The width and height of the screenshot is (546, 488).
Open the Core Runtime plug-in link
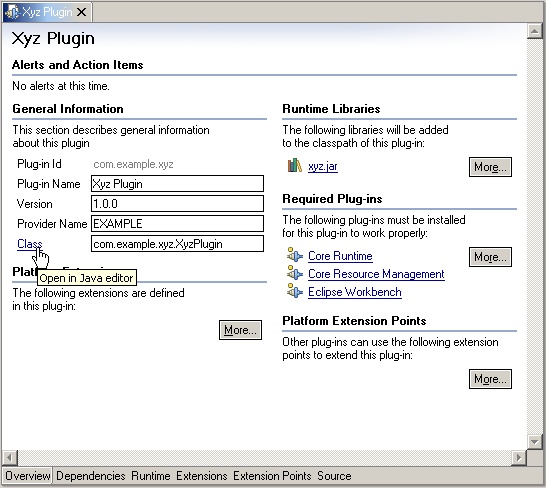coord(340,256)
